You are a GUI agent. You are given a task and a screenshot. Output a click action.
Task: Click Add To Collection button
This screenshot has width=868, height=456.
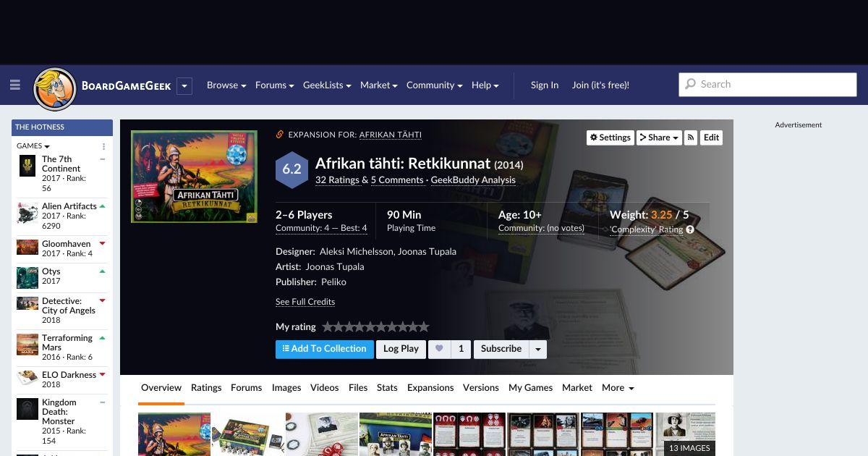pos(325,349)
